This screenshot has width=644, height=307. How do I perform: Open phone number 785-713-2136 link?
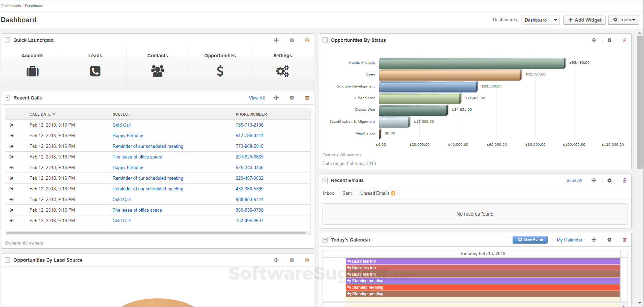point(249,125)
